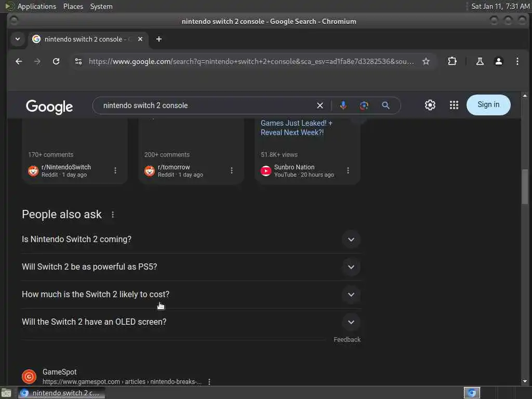This screenshot has width=532, height=399.
Task: Open Google quick settings gear
Action: coord(430,105)
